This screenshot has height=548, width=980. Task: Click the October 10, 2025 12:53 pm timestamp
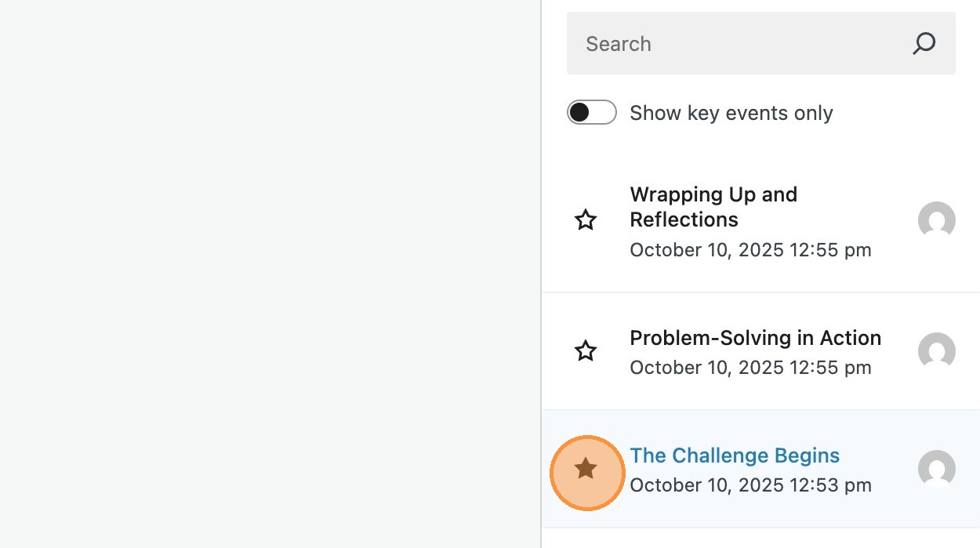(x=750, y=485)
